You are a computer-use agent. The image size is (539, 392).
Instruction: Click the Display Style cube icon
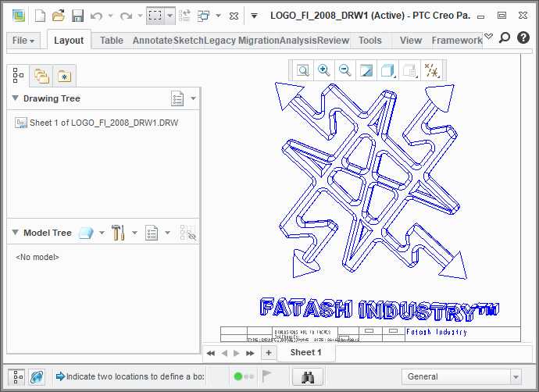point(387,70)
